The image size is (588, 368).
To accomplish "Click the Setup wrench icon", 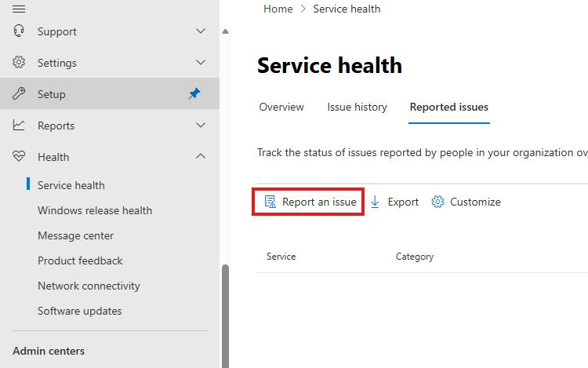I will pyautogui.click(x=19, y=93).
